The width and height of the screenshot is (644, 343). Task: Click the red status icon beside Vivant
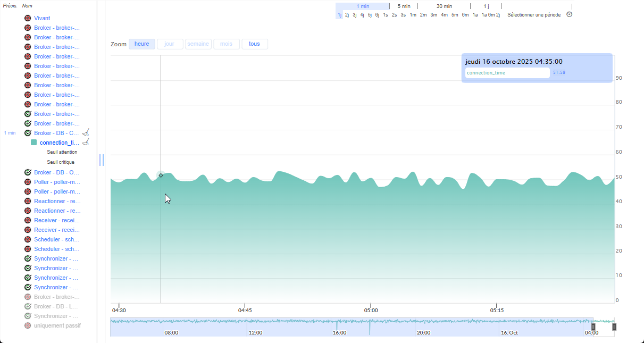[x=28, y=18]
